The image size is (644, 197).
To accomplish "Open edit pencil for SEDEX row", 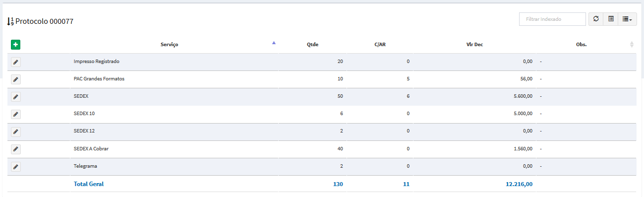I will click(16, 97).
